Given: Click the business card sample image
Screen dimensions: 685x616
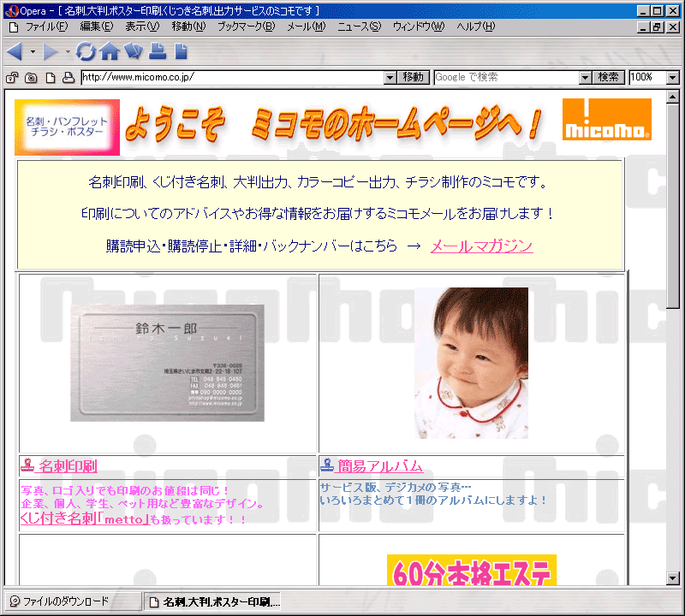Looking at the screenshot, I should point(167,363).
